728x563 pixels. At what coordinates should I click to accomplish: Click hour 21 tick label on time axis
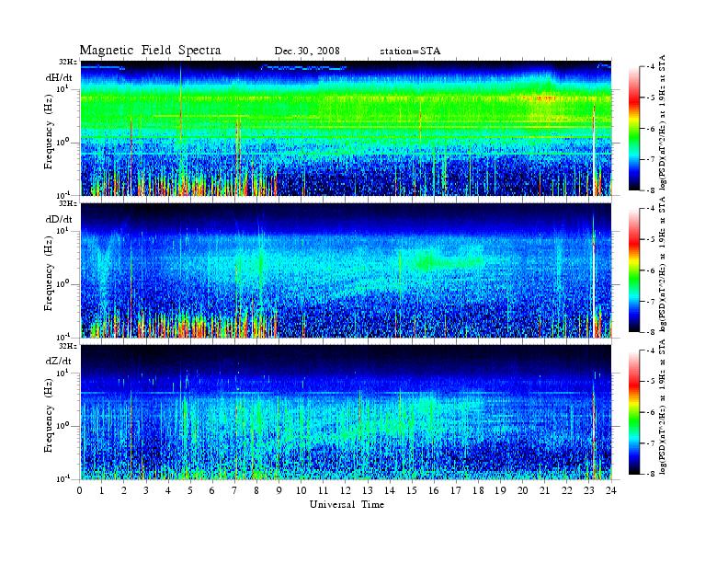544,490
